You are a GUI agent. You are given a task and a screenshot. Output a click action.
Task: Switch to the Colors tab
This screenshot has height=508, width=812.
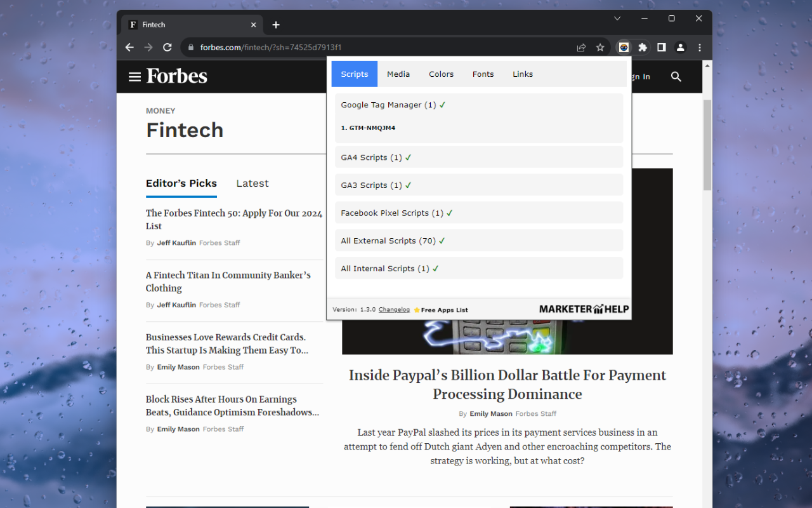tap(441, 74)
